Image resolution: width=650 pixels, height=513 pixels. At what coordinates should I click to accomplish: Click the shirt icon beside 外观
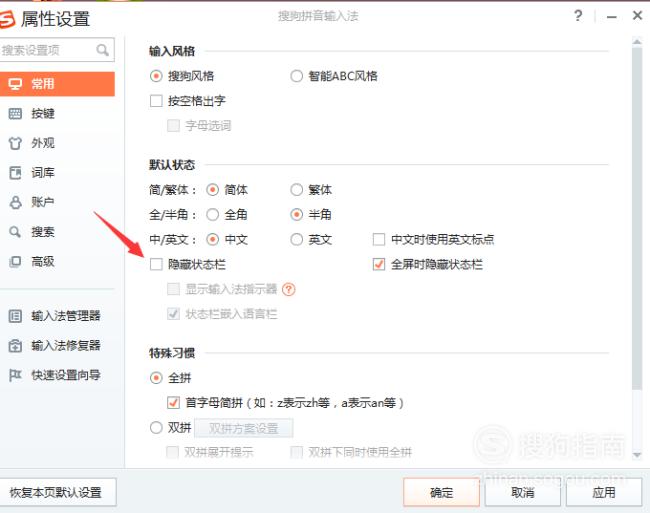(15, 143)
